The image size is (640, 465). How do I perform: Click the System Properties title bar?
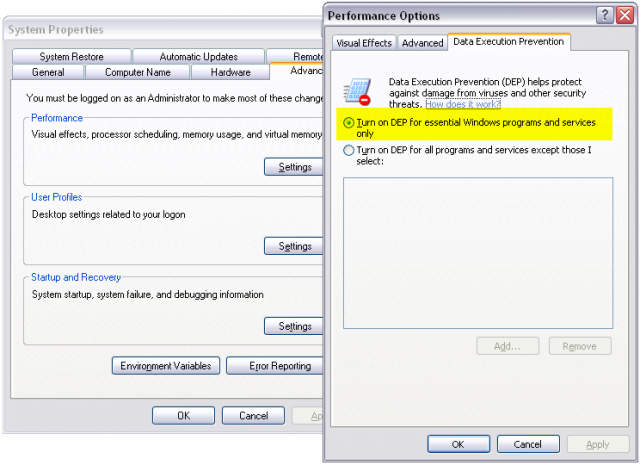(x=163, y=29)
